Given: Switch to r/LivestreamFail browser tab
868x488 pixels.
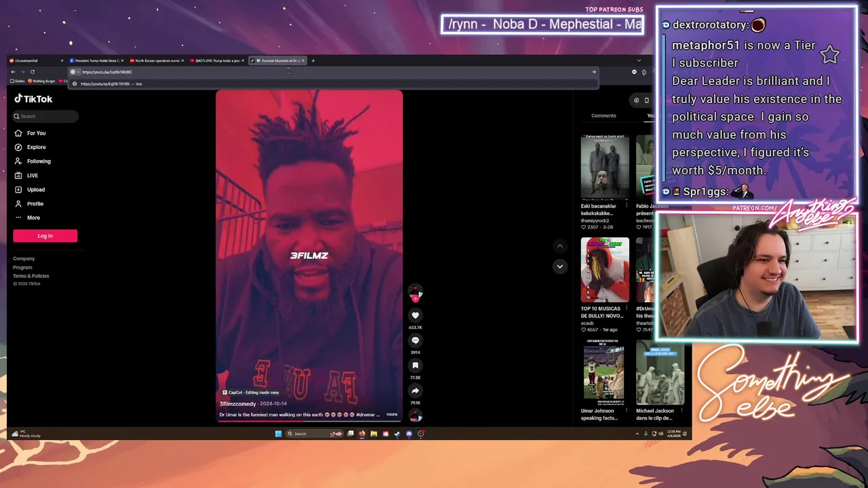Looking at the screenshot, I should tap(37, 60).
